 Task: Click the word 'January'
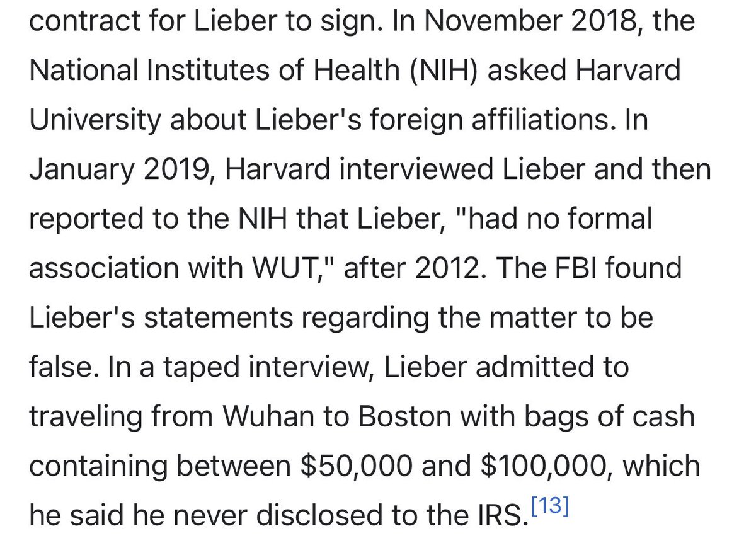pos(86,169)
